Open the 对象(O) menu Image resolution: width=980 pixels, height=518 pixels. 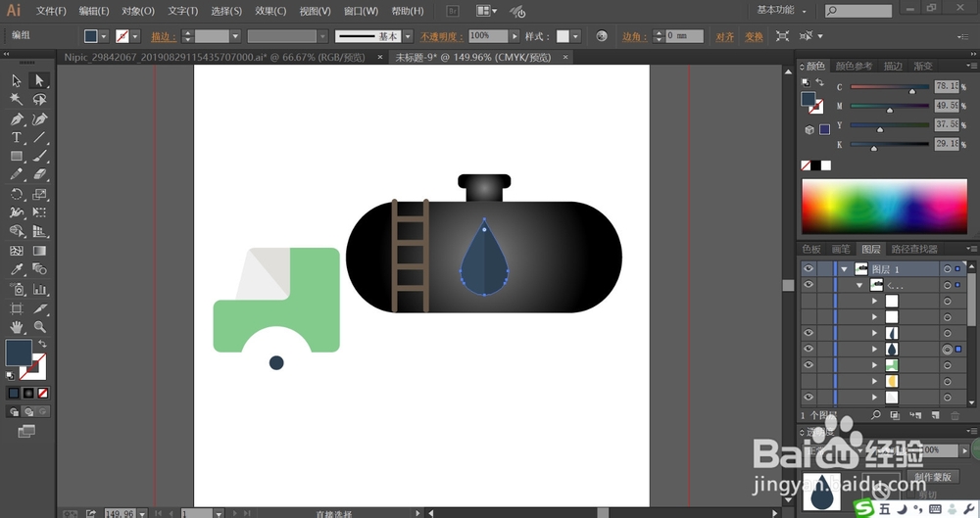(138, 11)
